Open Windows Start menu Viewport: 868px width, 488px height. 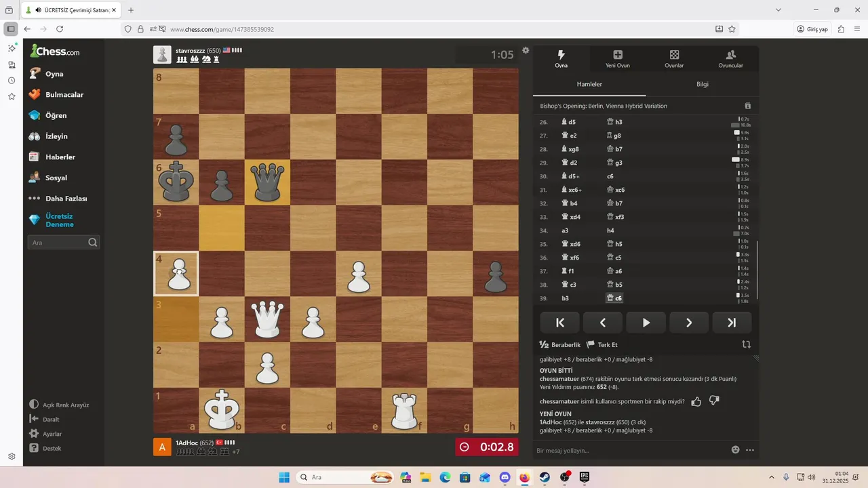[284, 477]
